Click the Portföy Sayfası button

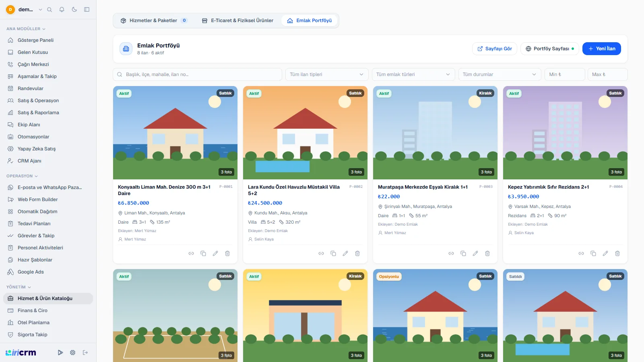coord(549,49)
